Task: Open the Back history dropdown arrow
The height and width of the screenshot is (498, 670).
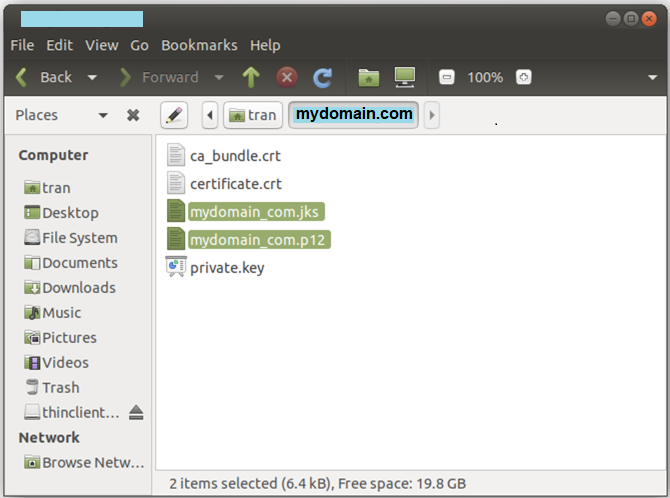Action: tap(92, 78)
